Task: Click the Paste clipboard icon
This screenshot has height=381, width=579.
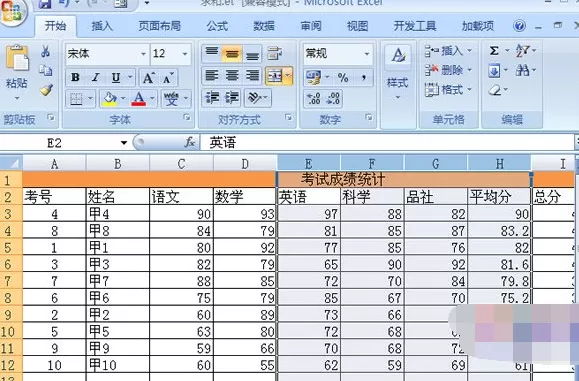Action: click(x=17, y=58)
